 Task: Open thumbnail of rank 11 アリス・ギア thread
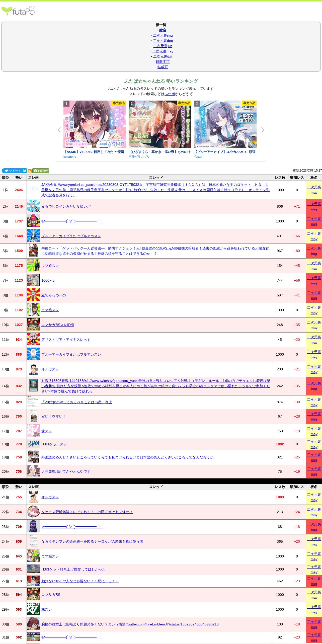click(x=33, y=340)
